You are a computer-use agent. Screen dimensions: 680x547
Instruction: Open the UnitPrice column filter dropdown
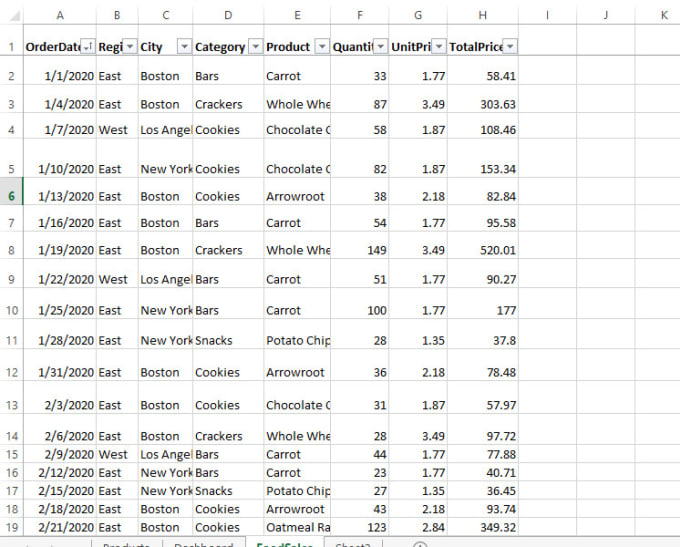(439, 46)
